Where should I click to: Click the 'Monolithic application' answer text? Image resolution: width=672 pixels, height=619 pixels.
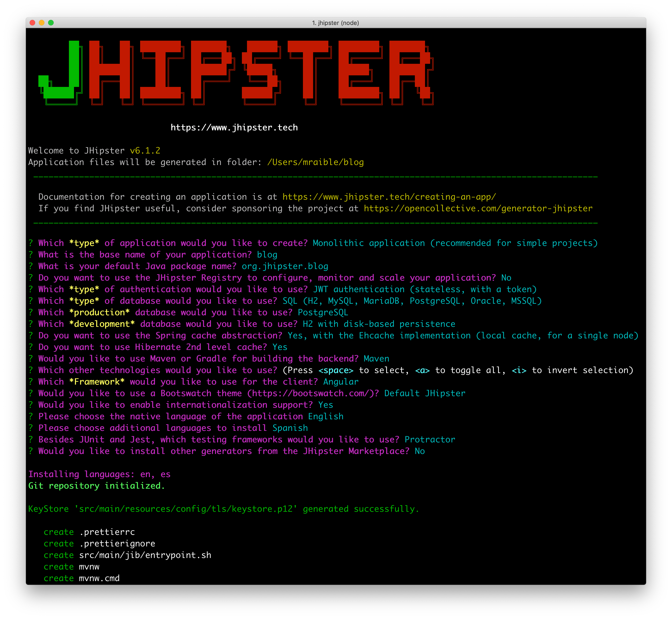pos(368,243)
